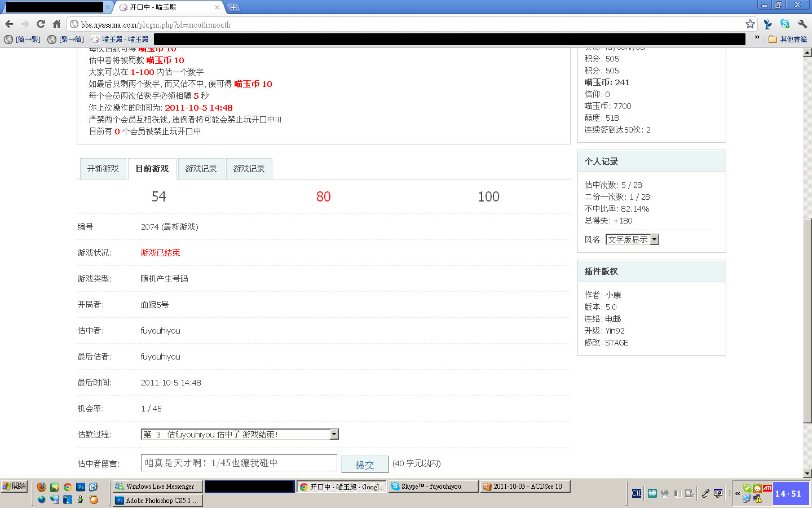The width and height of the screenshot is (812, 508).
Task: Launch Firefox from the quick launch bar
Action: (x=42, y=487)
